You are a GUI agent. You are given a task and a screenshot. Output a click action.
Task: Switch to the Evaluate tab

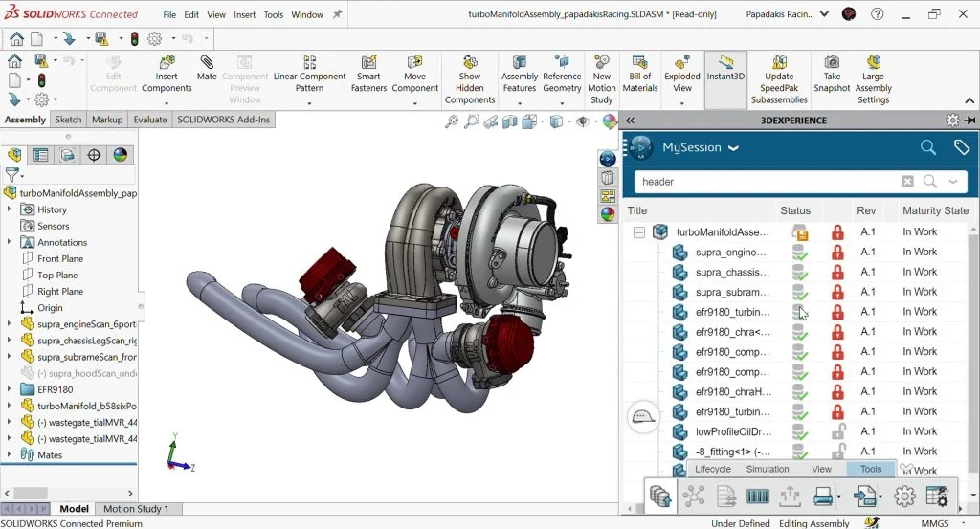(149, 120)
